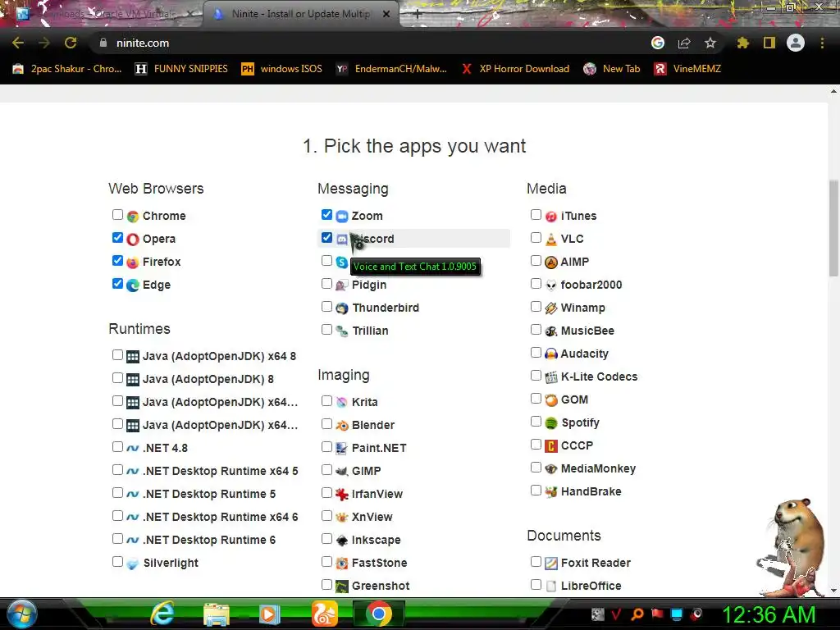Screen dimensions: 840x630
Task: Click the Silverlight icon
Action: (133, 564)
